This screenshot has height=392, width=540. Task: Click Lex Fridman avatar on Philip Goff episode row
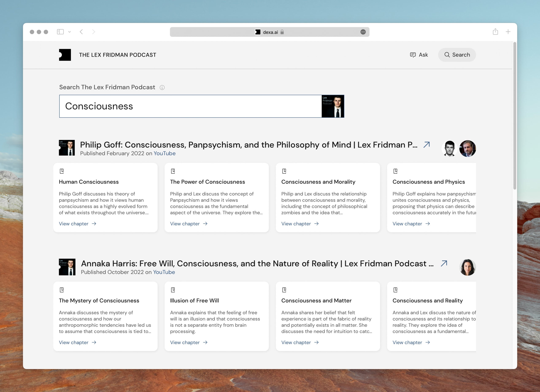[x=449, y=148]
